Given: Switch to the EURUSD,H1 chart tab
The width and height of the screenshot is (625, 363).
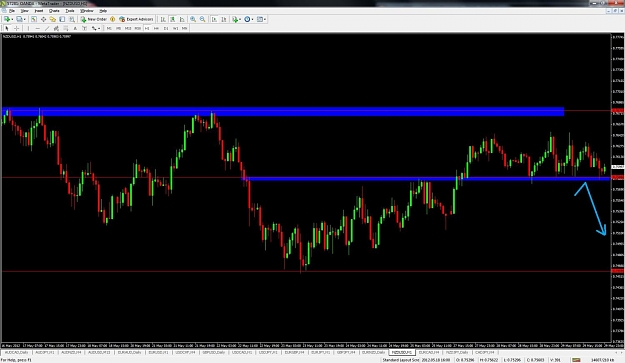Looking at the screenshot, I should pyautogui.click(x=158, y=352).
